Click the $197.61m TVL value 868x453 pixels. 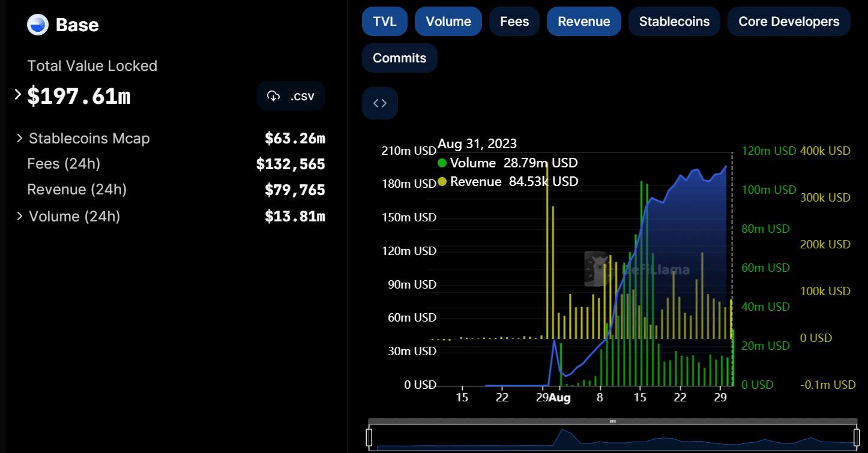click(79, 96)
